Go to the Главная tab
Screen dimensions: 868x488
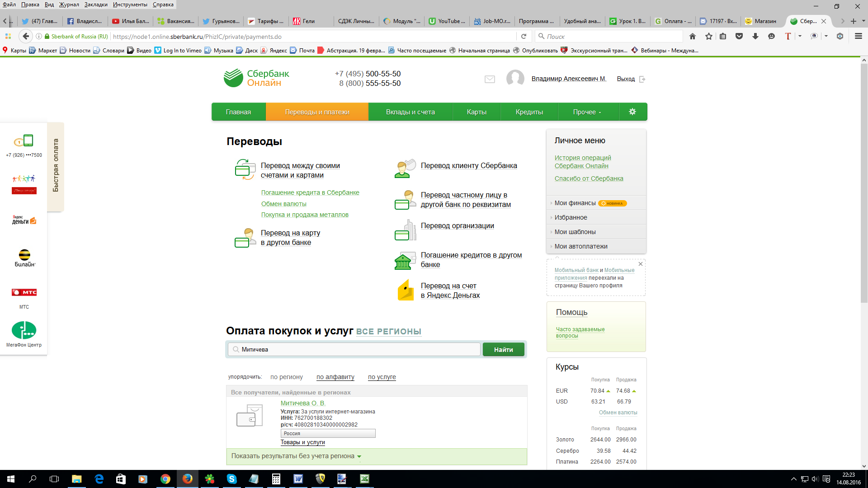click(x=238, y=112)
